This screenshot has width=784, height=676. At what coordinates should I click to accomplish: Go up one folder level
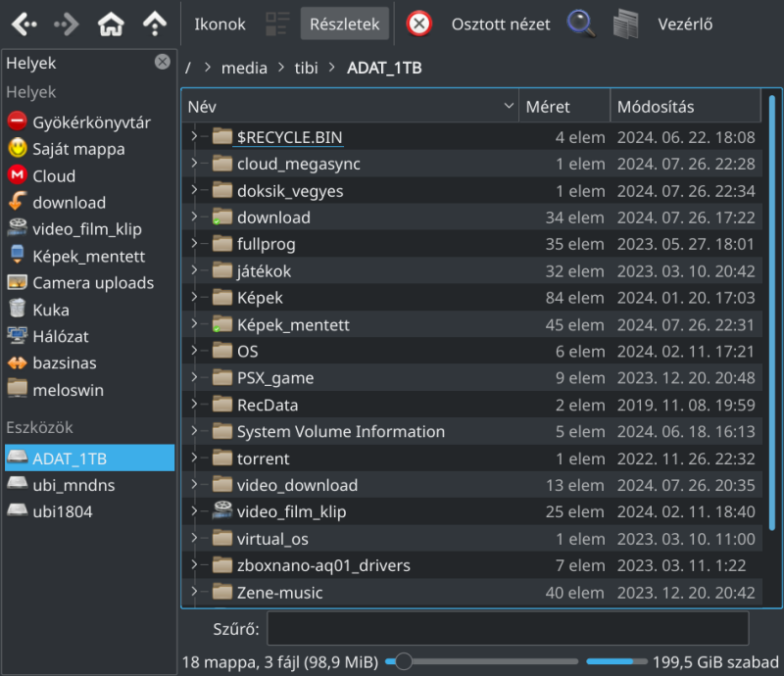tap(155, 24)
